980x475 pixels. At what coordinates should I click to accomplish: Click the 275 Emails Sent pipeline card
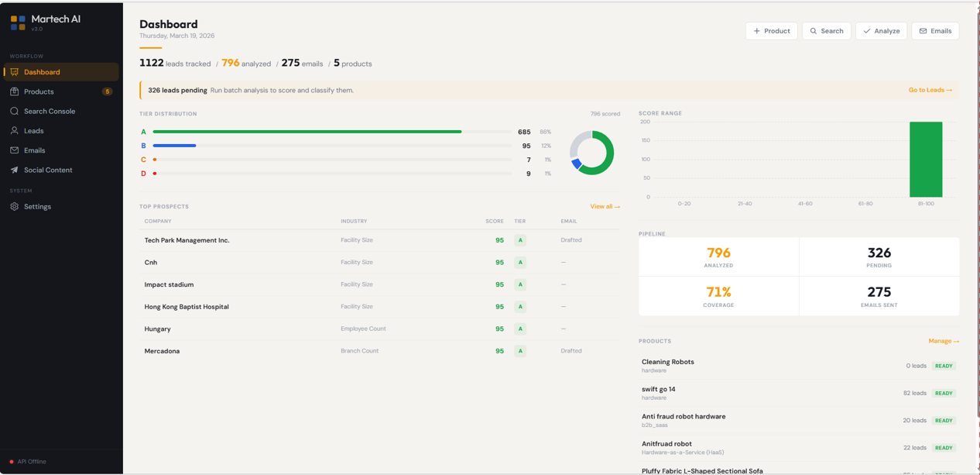coord(879,297)
